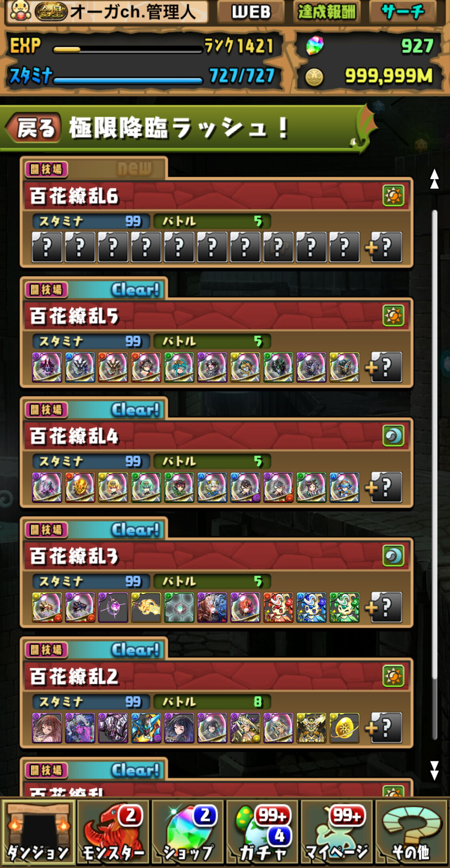Tap the swirl badge icon on 百花繚乱4
This screenshot has width=450, height=868.
pyautogui.click(x=393, y=435)
